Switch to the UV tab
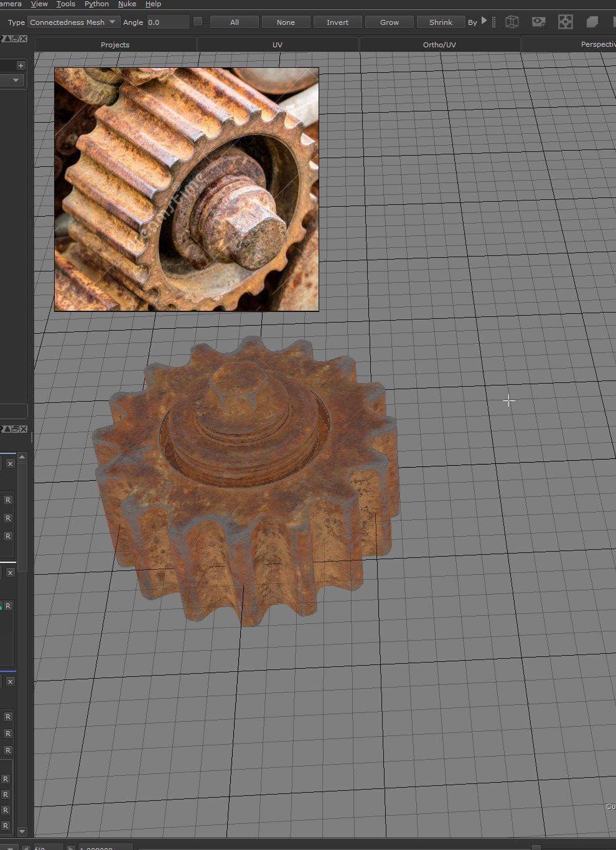The height and width of the screenshot is (850, 616). pyautogui.click(x=278, y=44)
